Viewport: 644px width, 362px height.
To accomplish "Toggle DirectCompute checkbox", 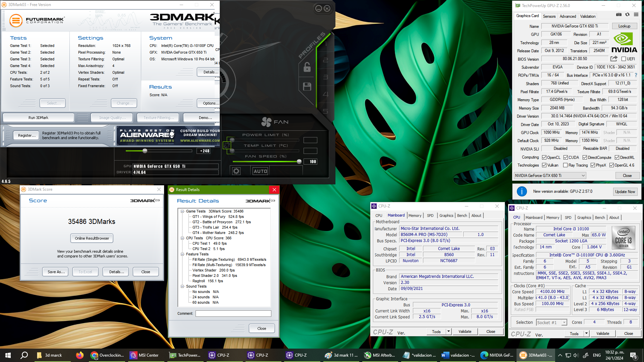I will click(585, 158).
